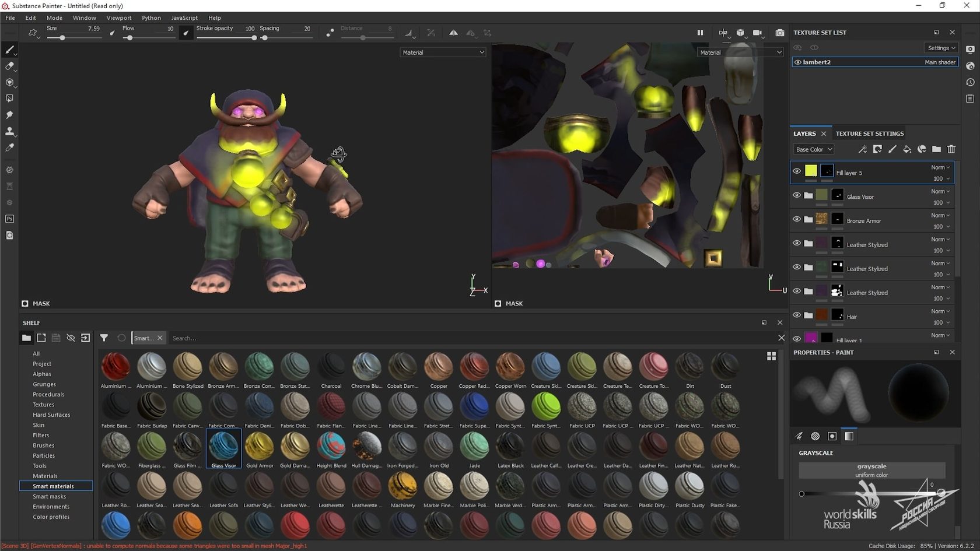Toggle visibility of Fill layer 1

tap(796, 339)
